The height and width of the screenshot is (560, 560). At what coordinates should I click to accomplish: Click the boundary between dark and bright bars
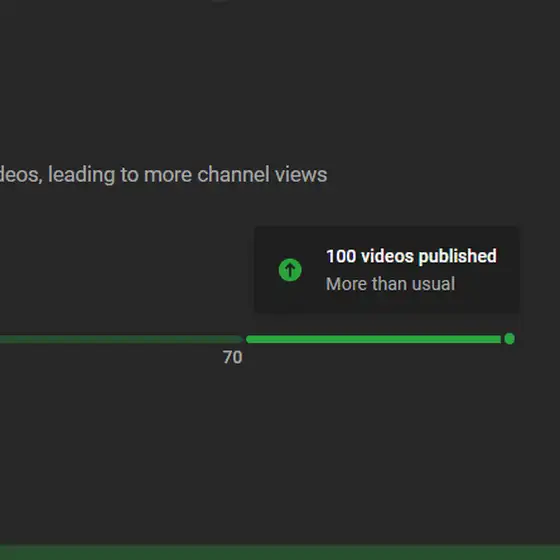pyautogui.click(x=245, y=339)
